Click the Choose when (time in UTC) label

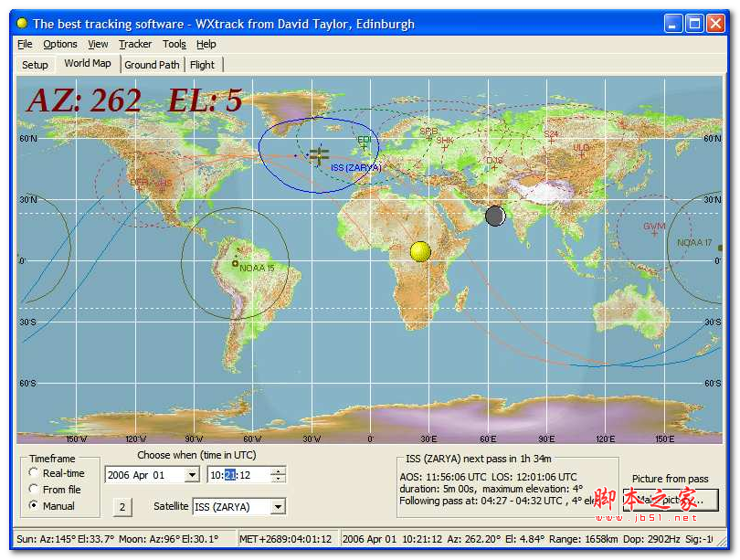click(196, 455)
